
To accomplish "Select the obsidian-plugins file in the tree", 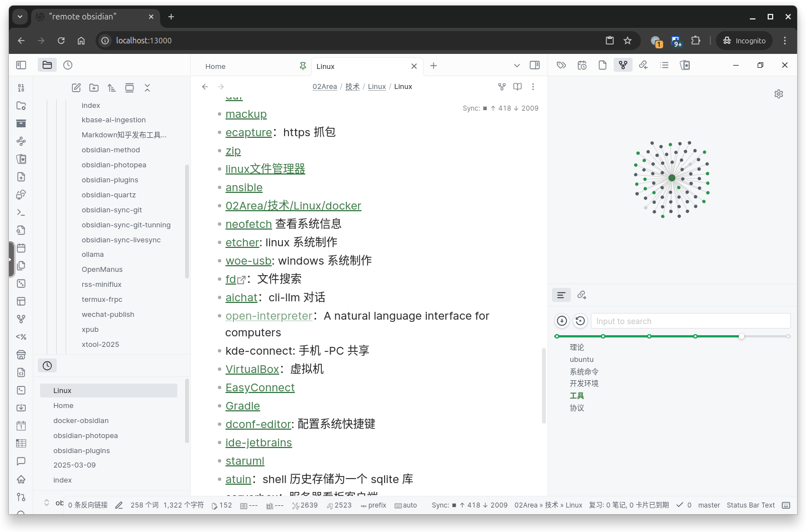I will (x=110, y=180).
